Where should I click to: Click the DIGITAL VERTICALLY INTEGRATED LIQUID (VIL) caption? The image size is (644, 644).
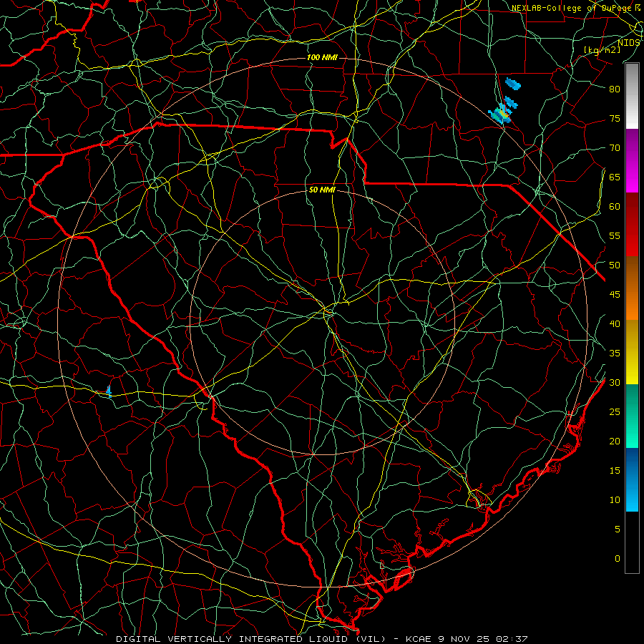(x=251, y=639)
